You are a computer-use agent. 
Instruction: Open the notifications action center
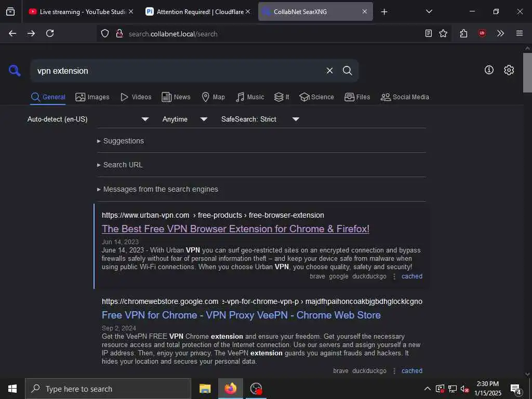[x=515, y=389]
